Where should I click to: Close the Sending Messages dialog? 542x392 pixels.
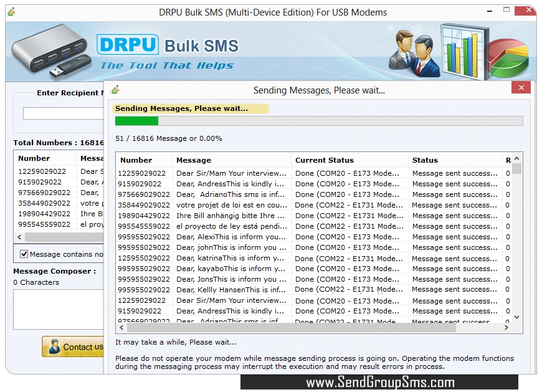521,88
